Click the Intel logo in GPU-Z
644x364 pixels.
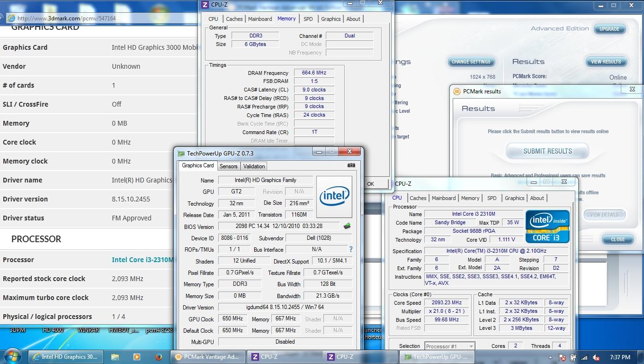click(334, 196)
